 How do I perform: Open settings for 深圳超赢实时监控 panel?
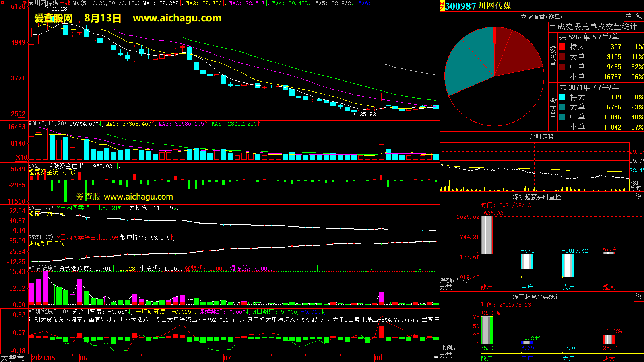638,197
